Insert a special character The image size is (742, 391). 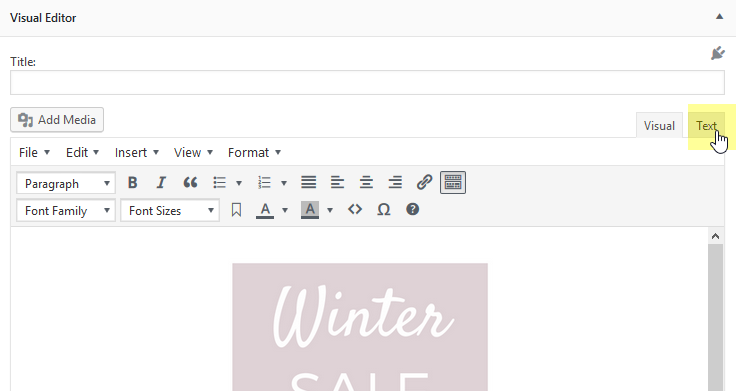[x=384, y=209]
